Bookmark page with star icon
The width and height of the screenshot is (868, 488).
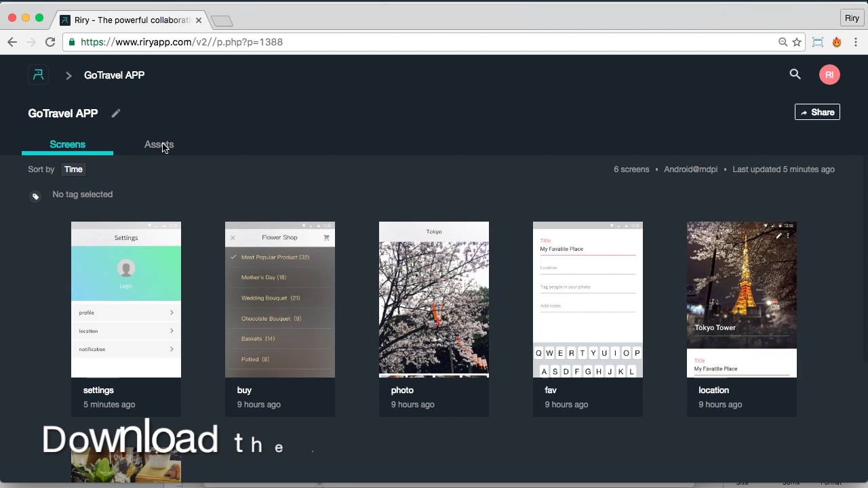pyautogui.click(x=797, y=42)
